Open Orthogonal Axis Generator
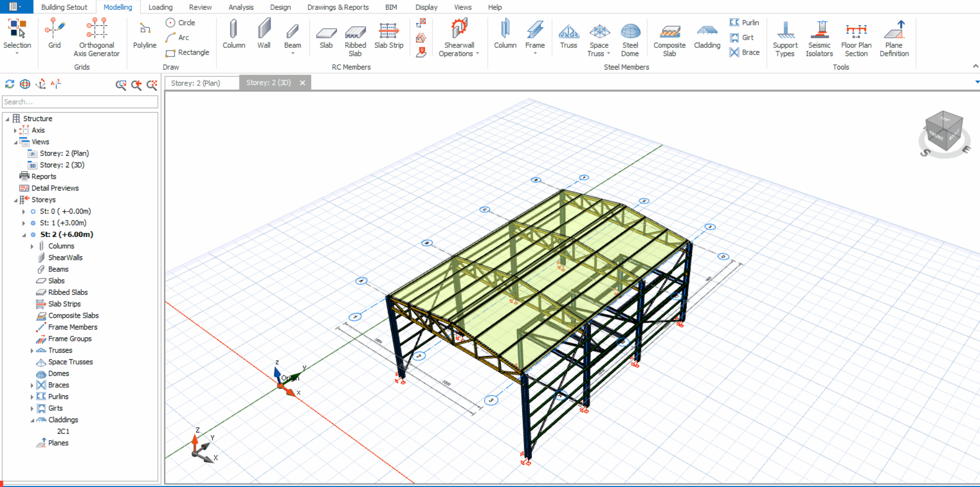The width and height of the screenshot is (980, 487). 96,37
